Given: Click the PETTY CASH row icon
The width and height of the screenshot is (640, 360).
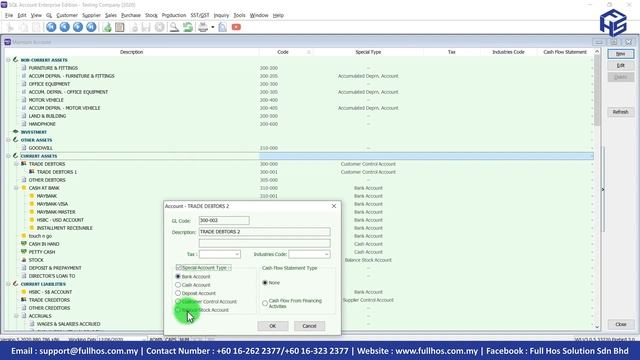Looking at the screenshot, I should [24, 252].
